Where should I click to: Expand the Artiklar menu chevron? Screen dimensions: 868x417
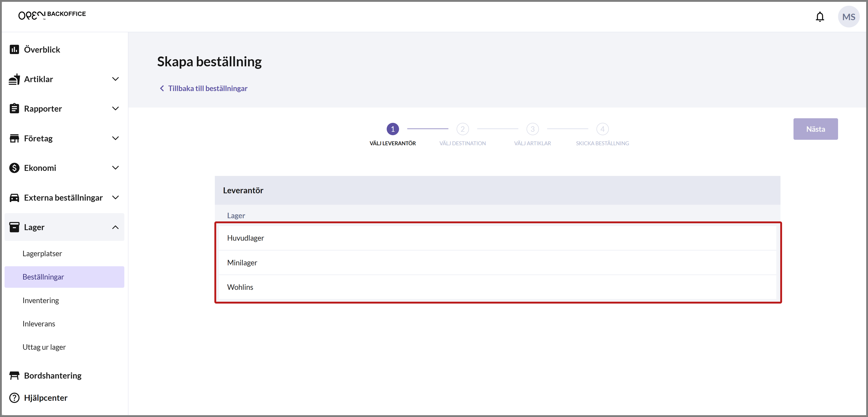point(115,79)
